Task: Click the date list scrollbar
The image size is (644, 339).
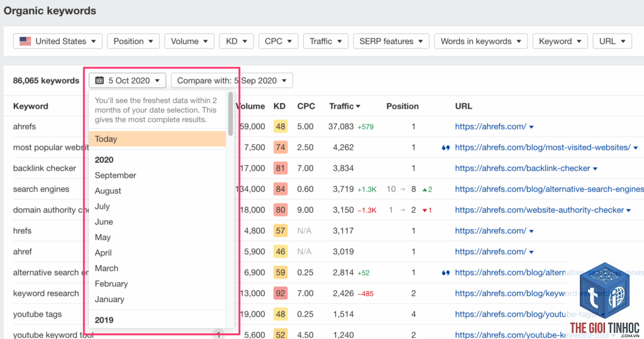Action: 230,114
